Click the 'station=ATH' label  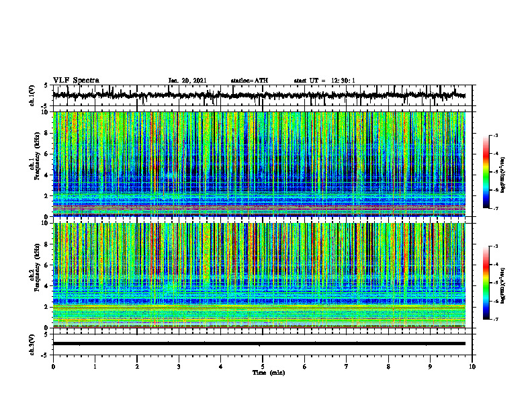point(249,81)
